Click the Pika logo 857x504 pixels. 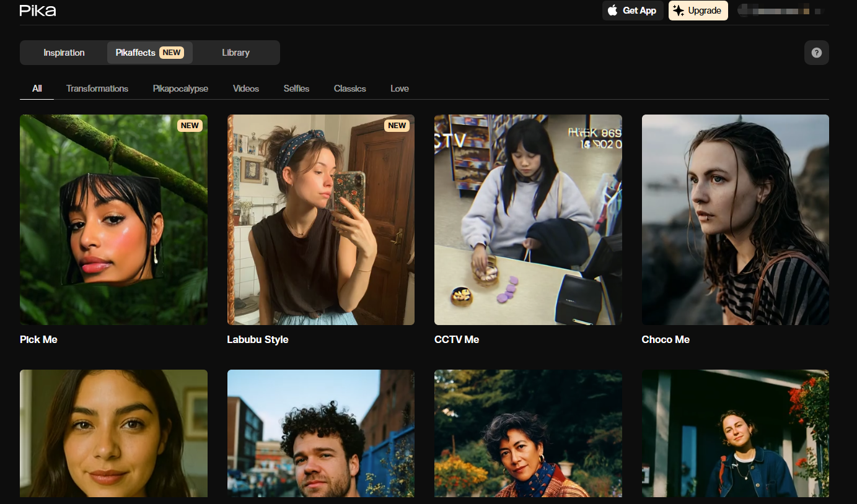tap(38, 11)
